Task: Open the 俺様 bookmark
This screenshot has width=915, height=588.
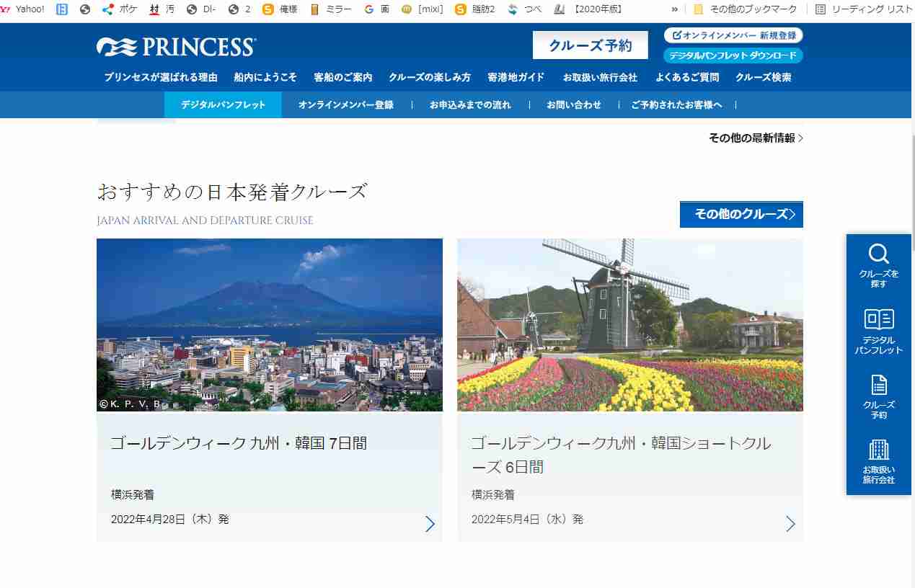Action: (280, 9)
